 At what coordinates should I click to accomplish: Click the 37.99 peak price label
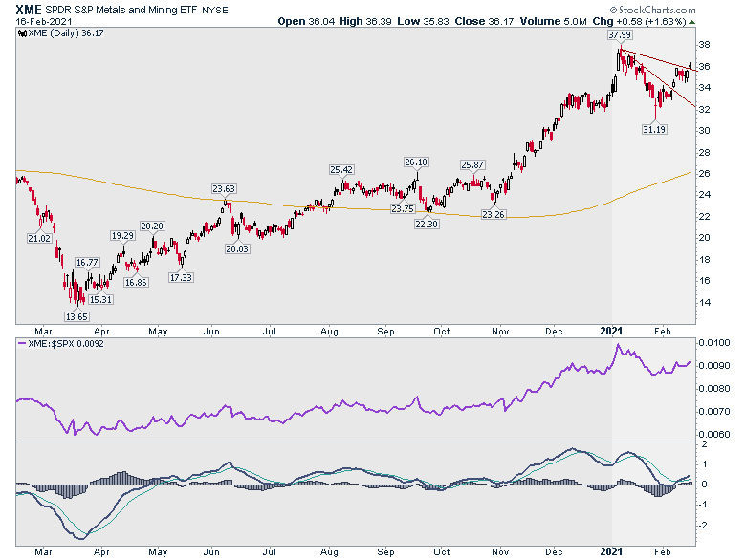tap(620, 34)
